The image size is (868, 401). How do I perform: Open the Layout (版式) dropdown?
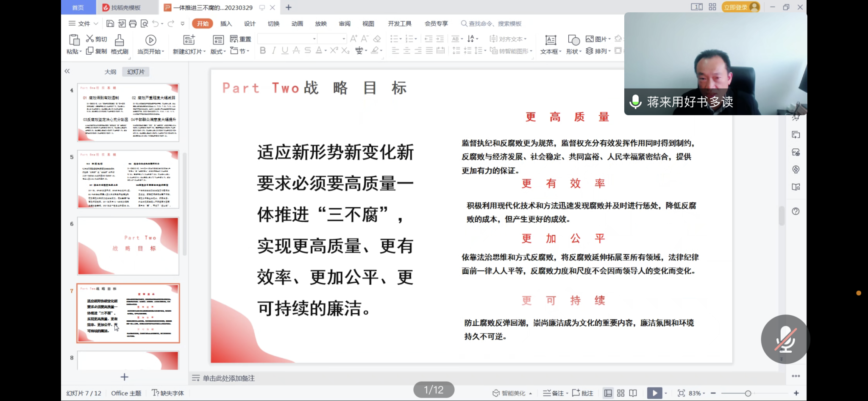tap(218, 51)
